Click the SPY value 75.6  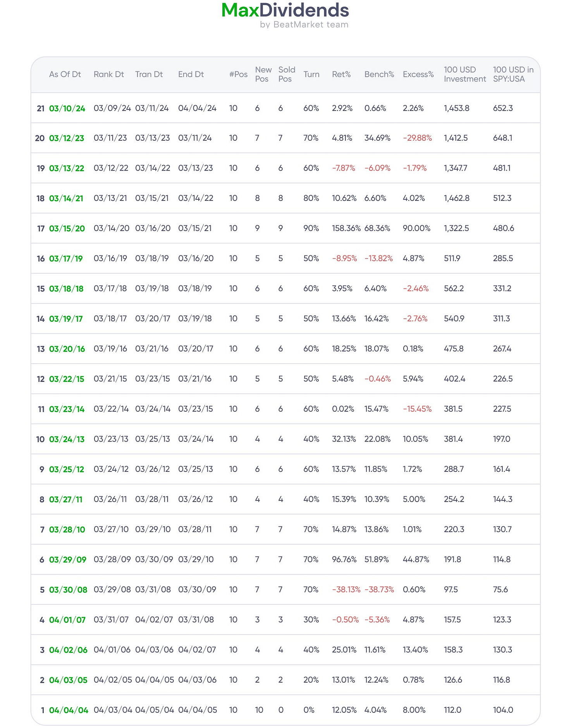(500, 590)
